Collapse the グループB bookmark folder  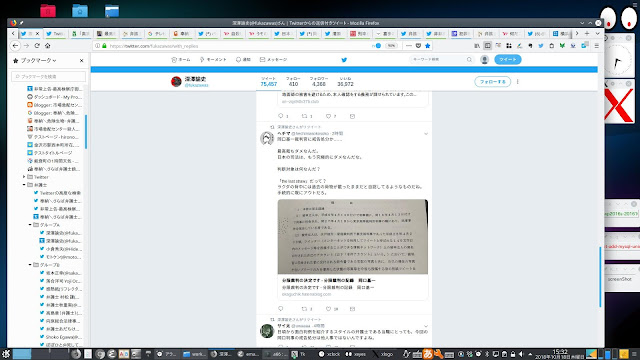pos(30,265)
